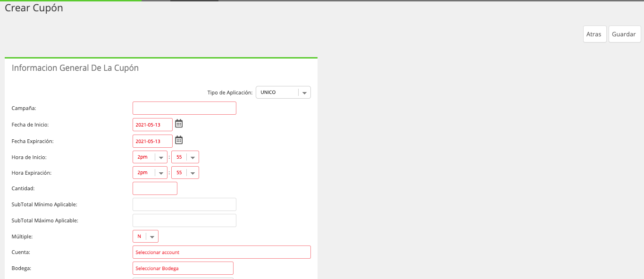Focus the Cantidad input field
The height and width of the screenshot is (279, 644).
(x=155, y=188)
